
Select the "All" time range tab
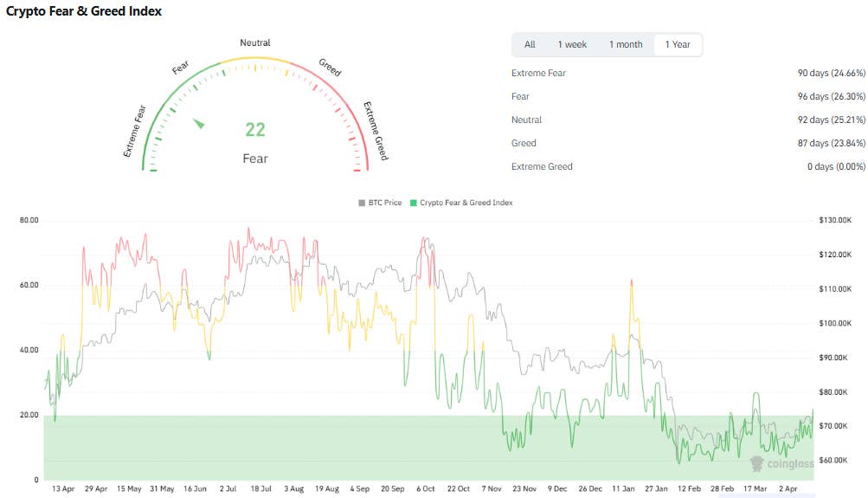(530, 44)
